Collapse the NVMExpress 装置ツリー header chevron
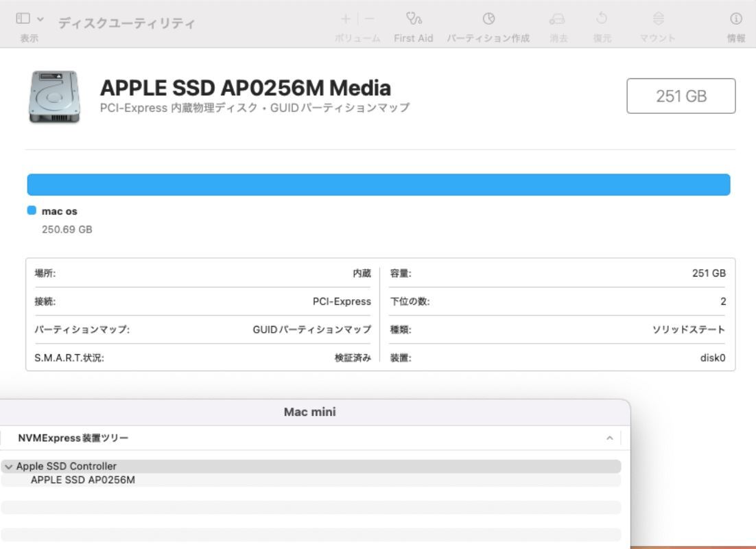This screenshot has height=549, width=756. (609, 438)
